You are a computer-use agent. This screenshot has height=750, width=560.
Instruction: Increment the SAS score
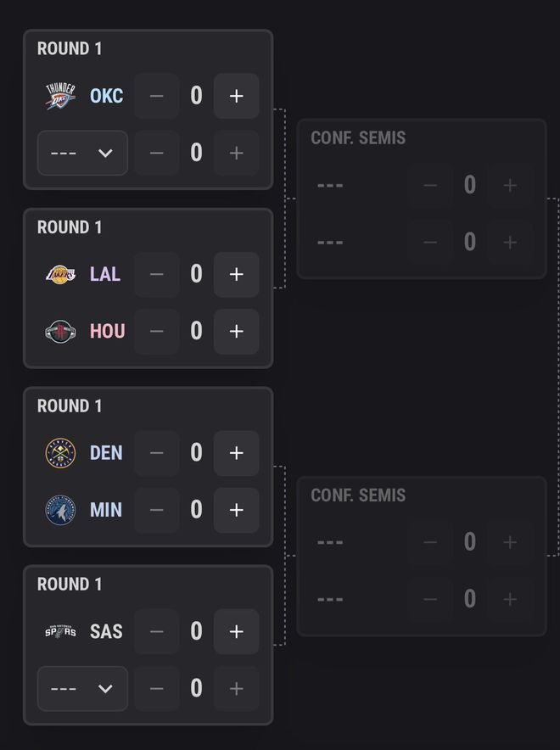click(x=236, y=630)
